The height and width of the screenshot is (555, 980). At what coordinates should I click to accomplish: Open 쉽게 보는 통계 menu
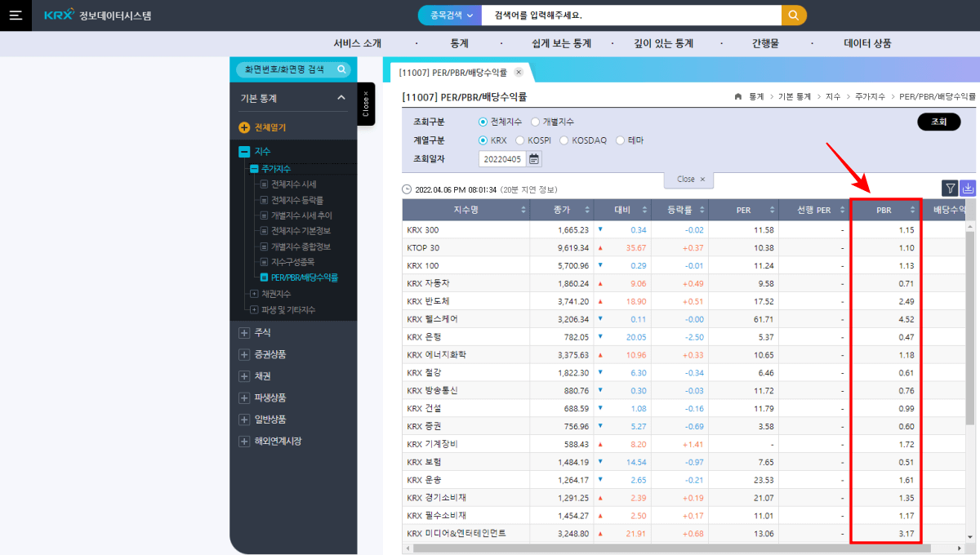(560, 43)
